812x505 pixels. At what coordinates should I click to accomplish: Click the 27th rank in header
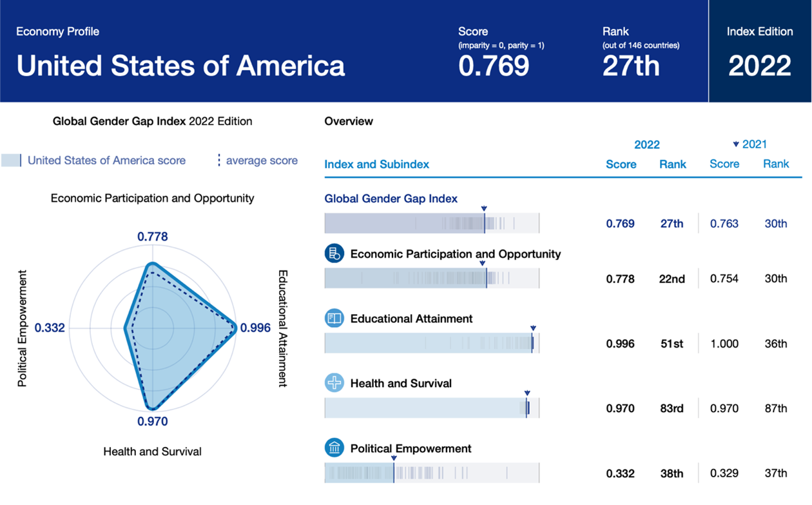pos(631,66)
